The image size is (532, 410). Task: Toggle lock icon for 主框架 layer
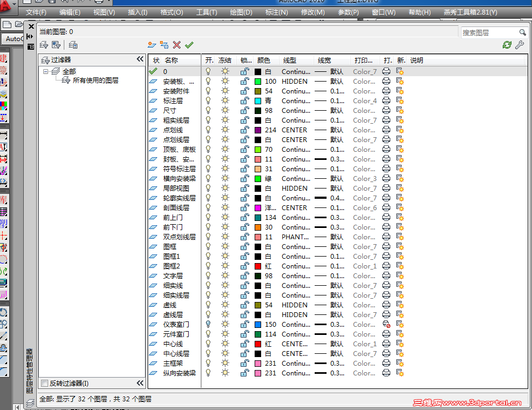coord(244,363)
